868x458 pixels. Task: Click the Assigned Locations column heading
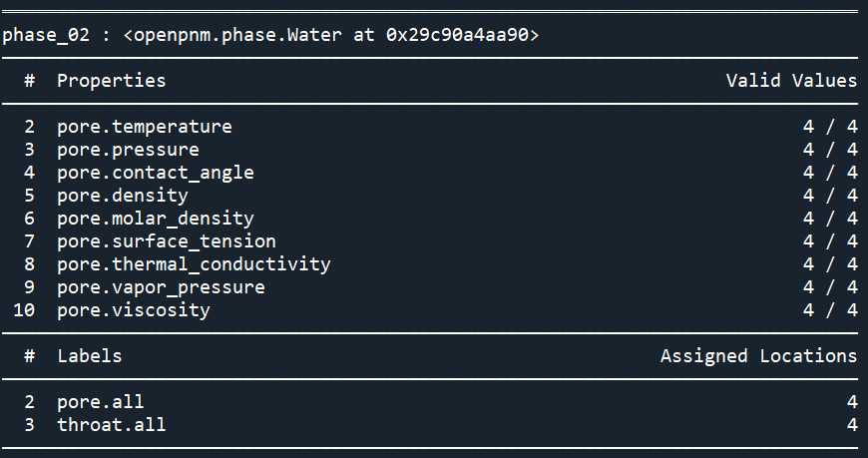tap(759, 356)
